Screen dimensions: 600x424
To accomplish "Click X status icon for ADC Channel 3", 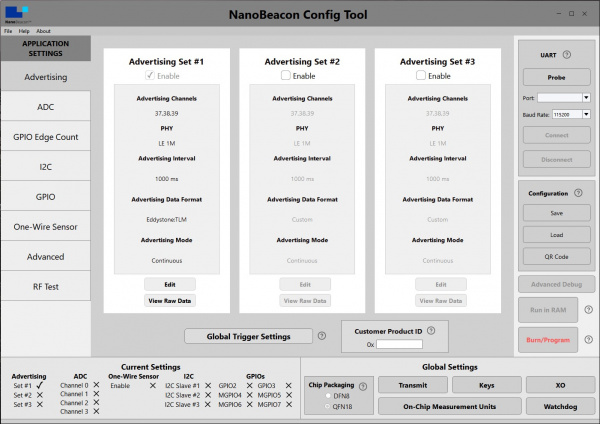I will coord(96,411).
